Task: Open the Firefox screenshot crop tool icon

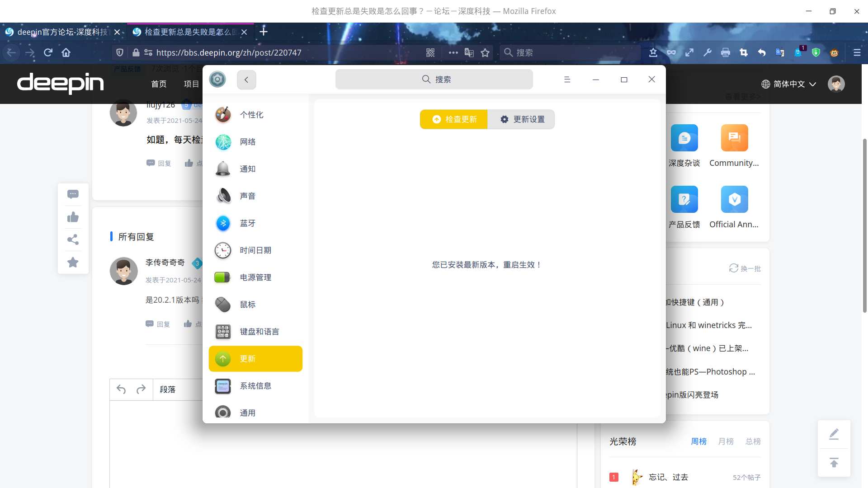Action: tap(744, 53)
